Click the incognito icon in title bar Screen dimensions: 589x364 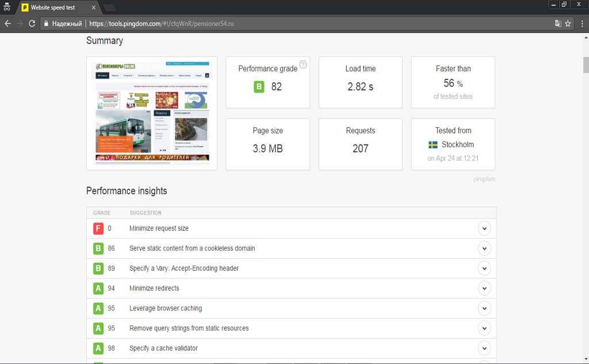pyautogui.click(x=7, y=7)
